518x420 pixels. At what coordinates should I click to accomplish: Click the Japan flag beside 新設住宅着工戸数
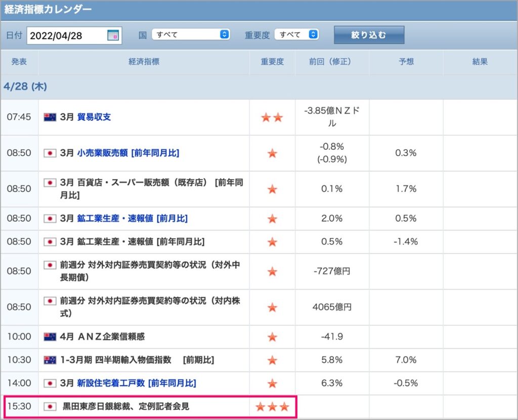coord(50,383)
